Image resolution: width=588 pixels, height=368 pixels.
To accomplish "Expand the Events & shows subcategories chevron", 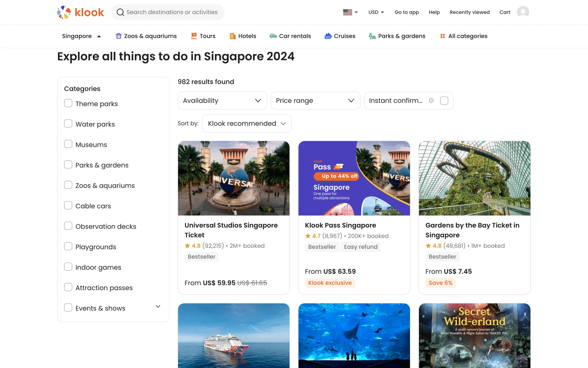I will tap(158, 307).
